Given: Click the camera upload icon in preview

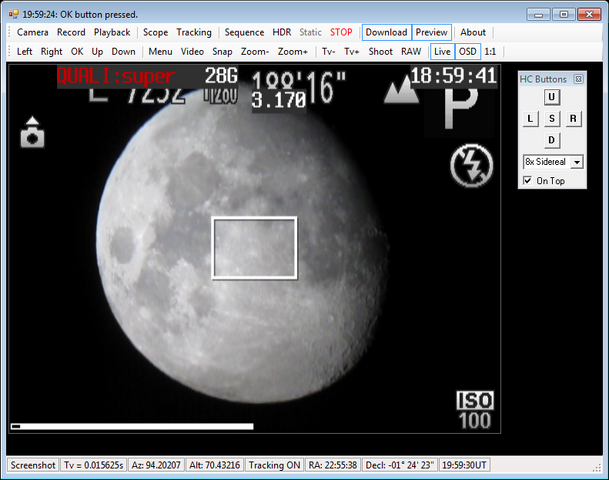Looking at the screenshot, I should pos(32,132).
